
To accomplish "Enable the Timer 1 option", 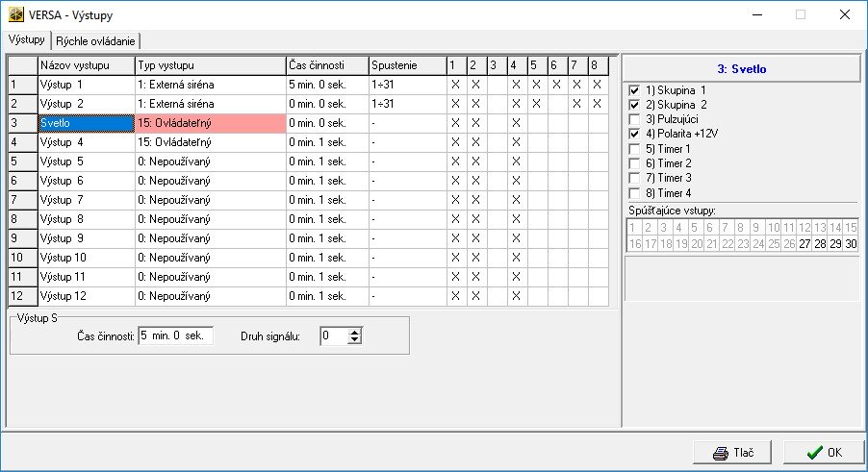I will click(x=635, y=148).
